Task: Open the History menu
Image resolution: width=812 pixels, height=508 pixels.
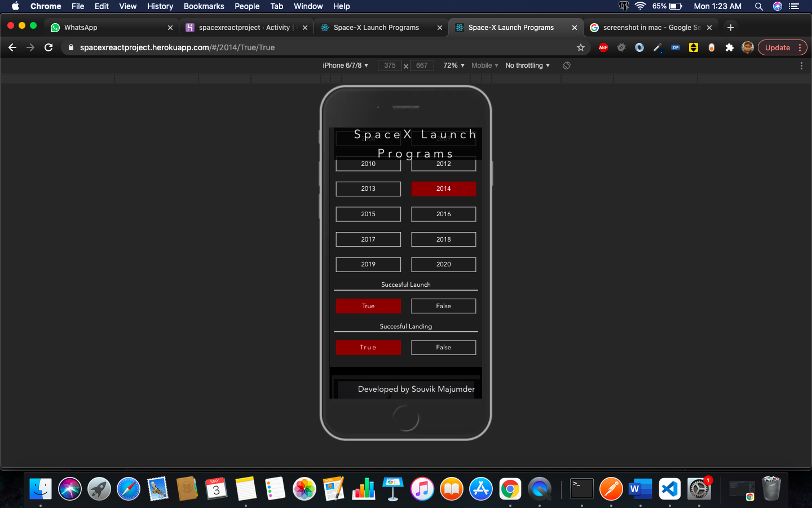Action: 160,6
